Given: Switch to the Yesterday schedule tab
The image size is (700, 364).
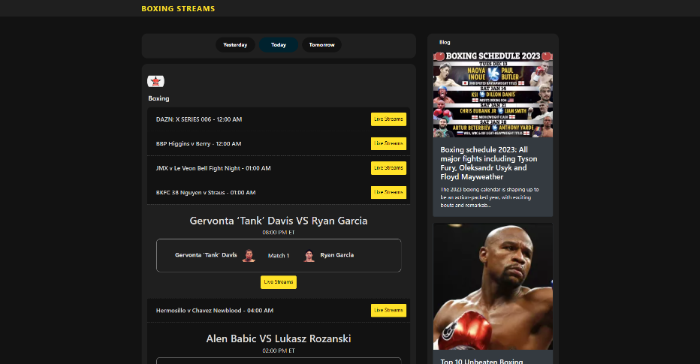Looking at the screenshot, I should click(235, 45).
